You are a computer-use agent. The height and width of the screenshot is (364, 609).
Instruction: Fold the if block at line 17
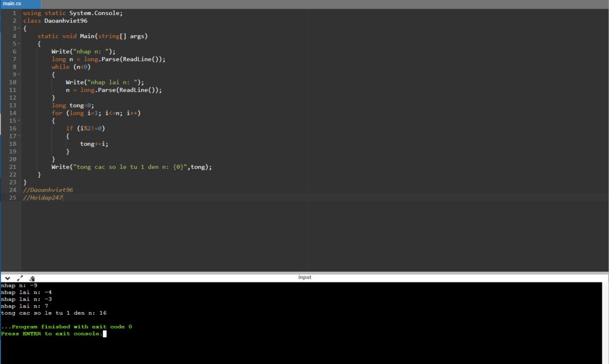19,136
